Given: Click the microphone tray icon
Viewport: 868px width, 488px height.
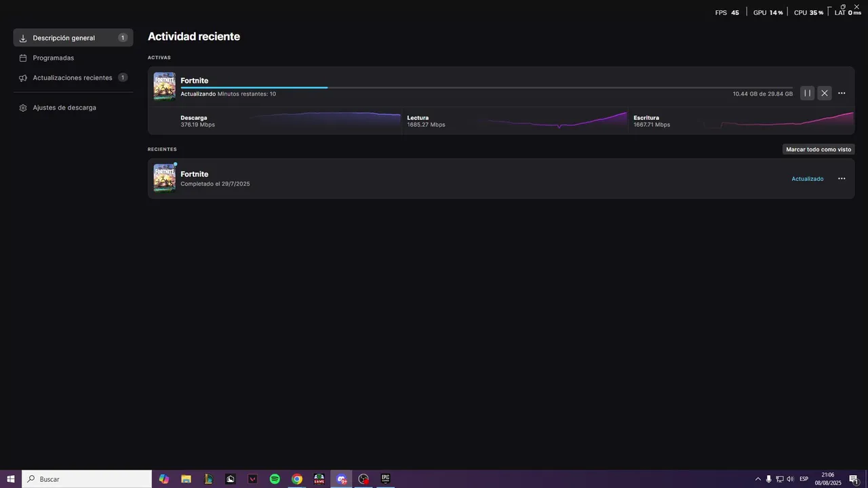Looking at the screenshot, I should pyautogui.click(x=768, y=479).
